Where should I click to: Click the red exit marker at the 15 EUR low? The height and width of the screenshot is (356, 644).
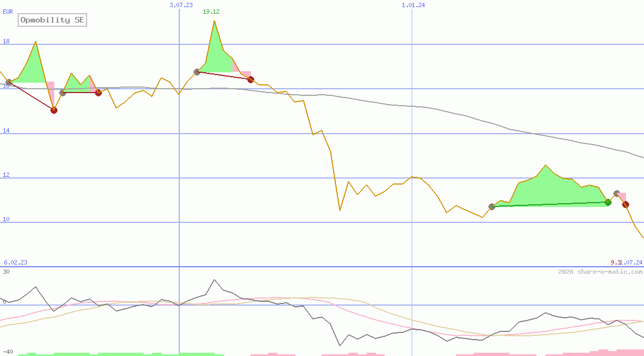tap(54, 110)
